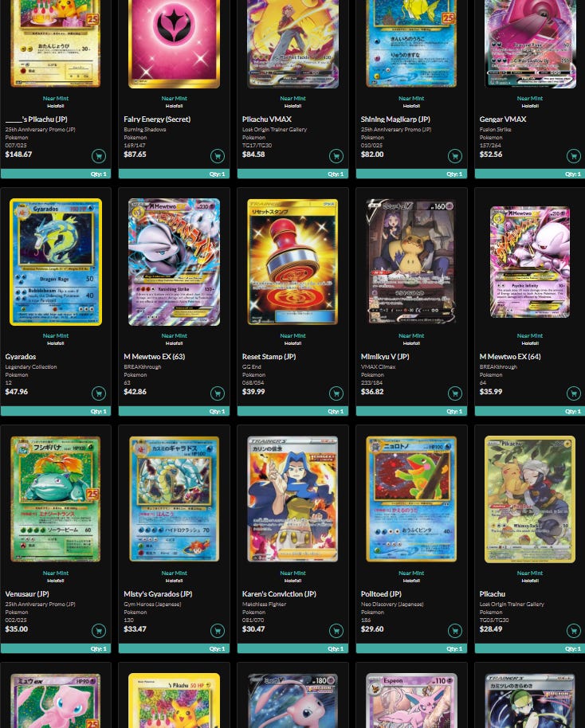View the Shining Magikarp (JP) card image
The width and height of the screenshot is (585, 728).
pos(411,44)
